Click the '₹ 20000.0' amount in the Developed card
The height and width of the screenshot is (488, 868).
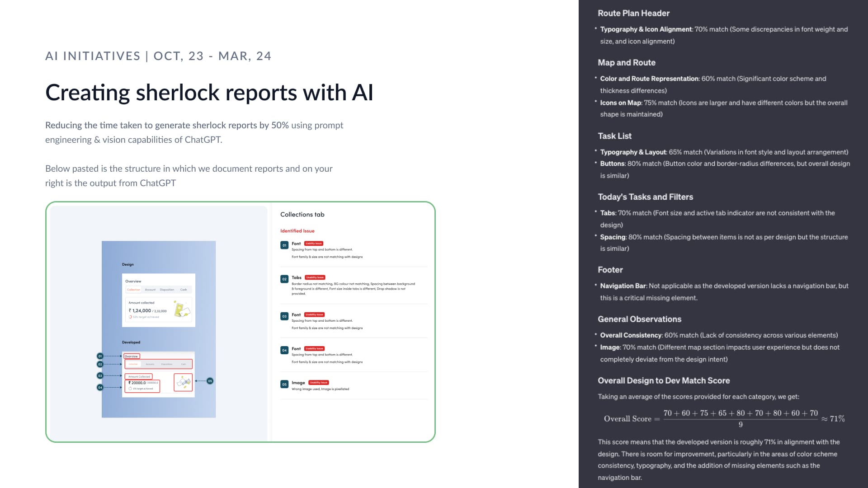pos(137,383)
